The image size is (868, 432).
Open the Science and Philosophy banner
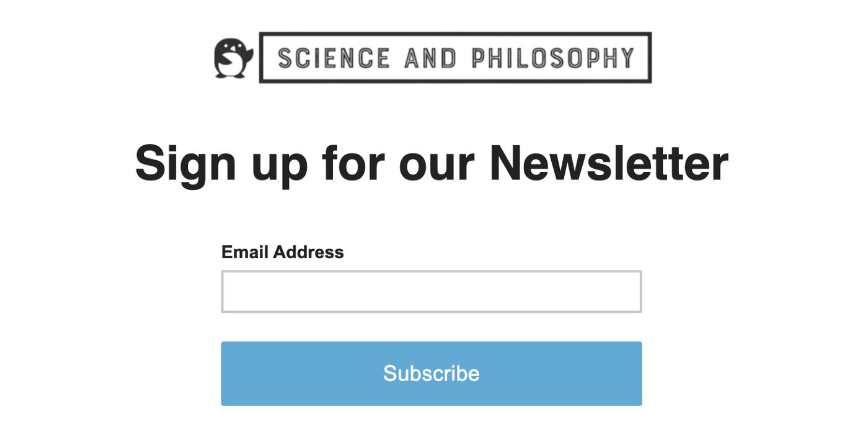[x=456, y=58]
